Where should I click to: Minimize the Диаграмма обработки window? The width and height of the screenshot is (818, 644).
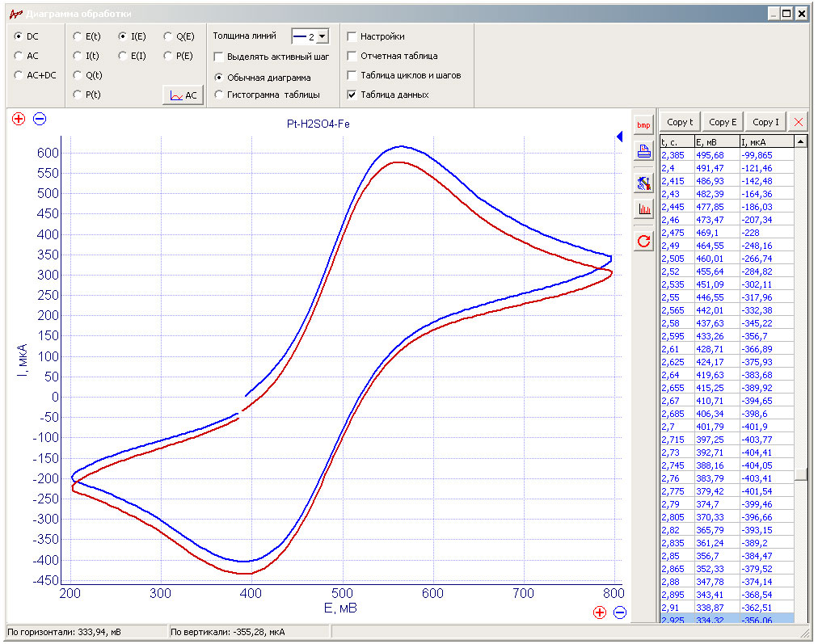pyautogui.click(x=774, y=14)
